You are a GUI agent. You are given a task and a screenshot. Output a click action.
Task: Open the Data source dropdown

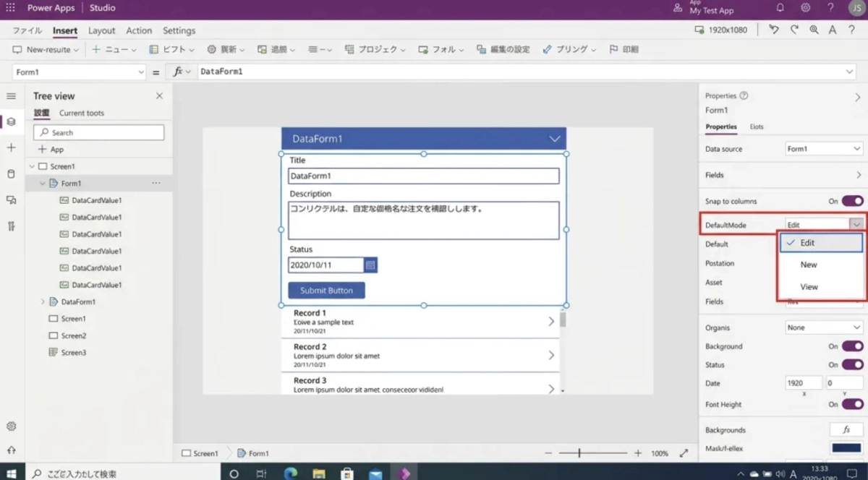(824, 149)
